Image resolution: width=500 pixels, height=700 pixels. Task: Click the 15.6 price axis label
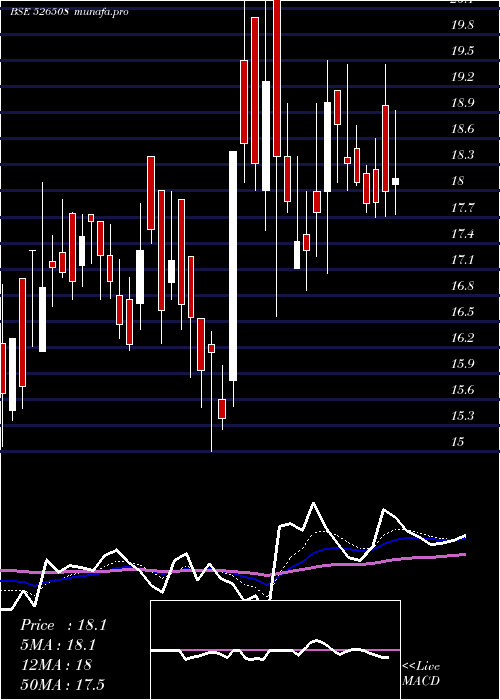tap(462, 390)
